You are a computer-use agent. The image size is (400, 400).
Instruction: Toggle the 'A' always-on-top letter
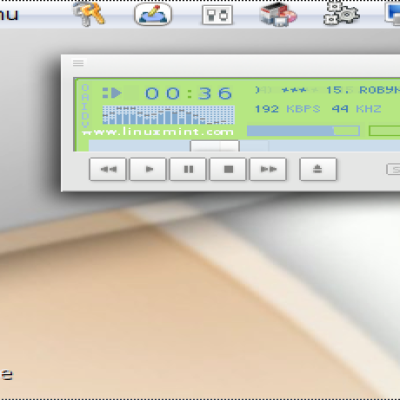click(x=85, y=97)
